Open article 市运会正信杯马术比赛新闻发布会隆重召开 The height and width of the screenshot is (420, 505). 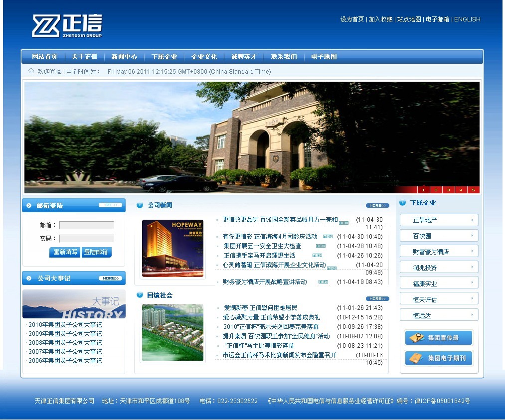[x=280, y=355]
